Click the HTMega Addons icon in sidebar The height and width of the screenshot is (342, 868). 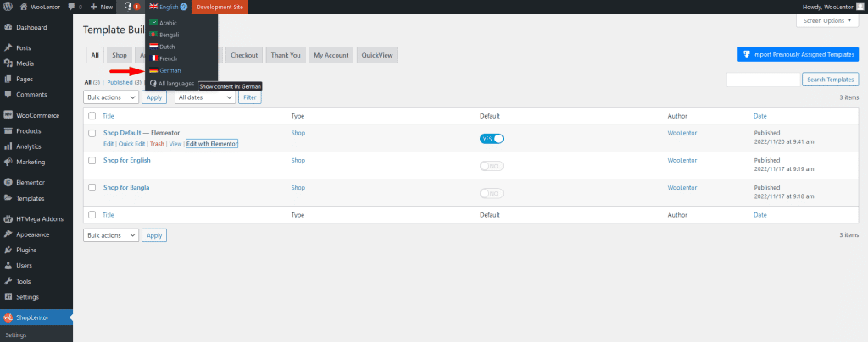[8, 218]
